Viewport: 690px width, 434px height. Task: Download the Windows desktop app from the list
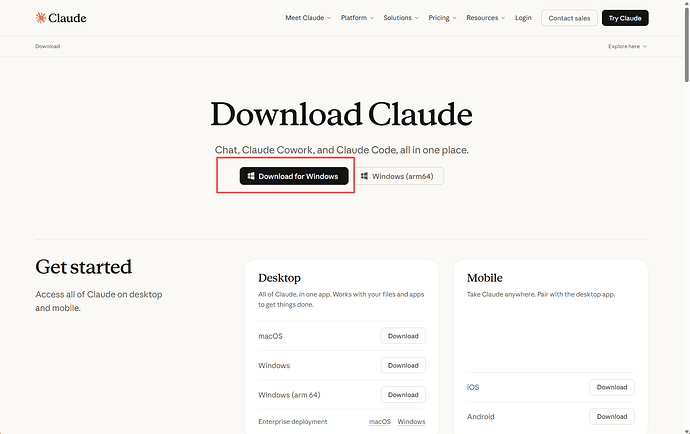pos(403,365)
